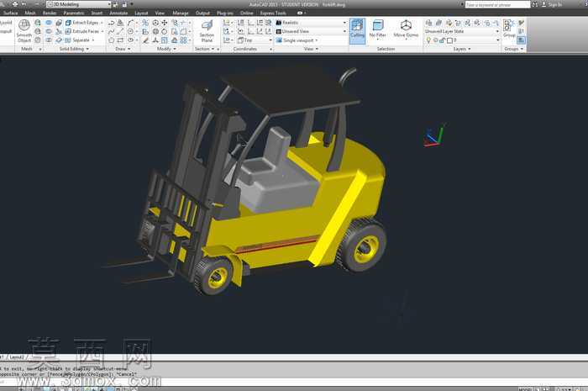The image size is (588, 391).
Task: Choose the Extrude Faces tool
Action: click(82, 31)
